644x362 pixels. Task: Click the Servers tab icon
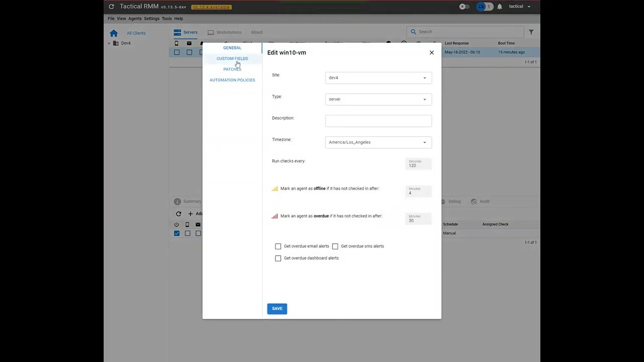(x=177, y=32)
